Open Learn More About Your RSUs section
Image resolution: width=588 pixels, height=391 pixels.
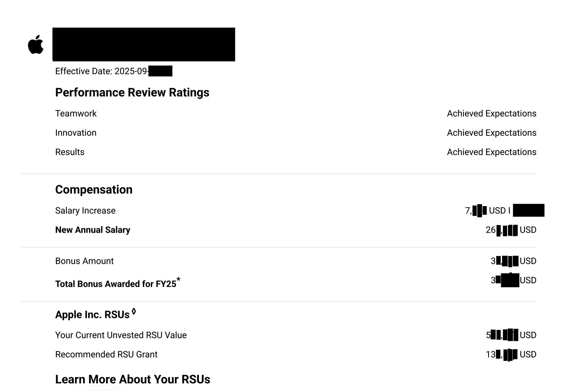(x=132, y=379)
